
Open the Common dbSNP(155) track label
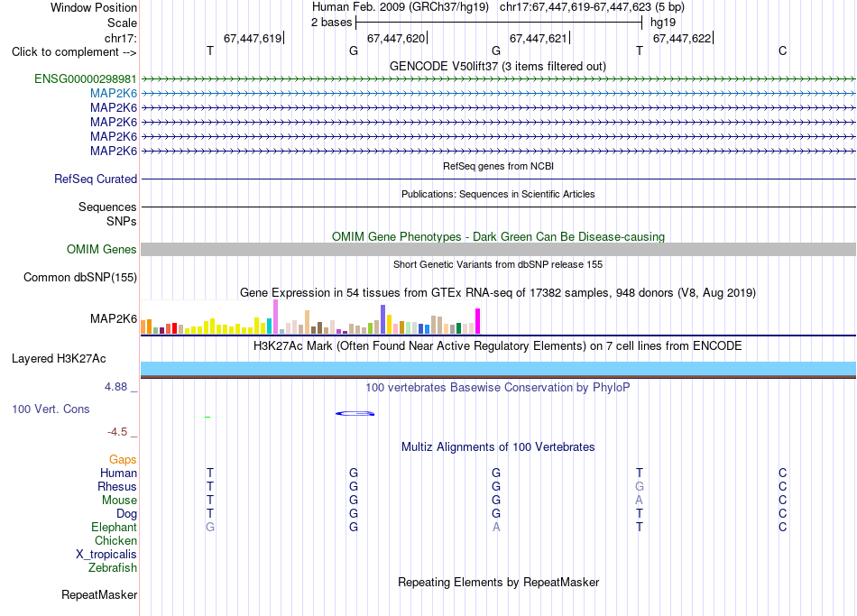80,277
